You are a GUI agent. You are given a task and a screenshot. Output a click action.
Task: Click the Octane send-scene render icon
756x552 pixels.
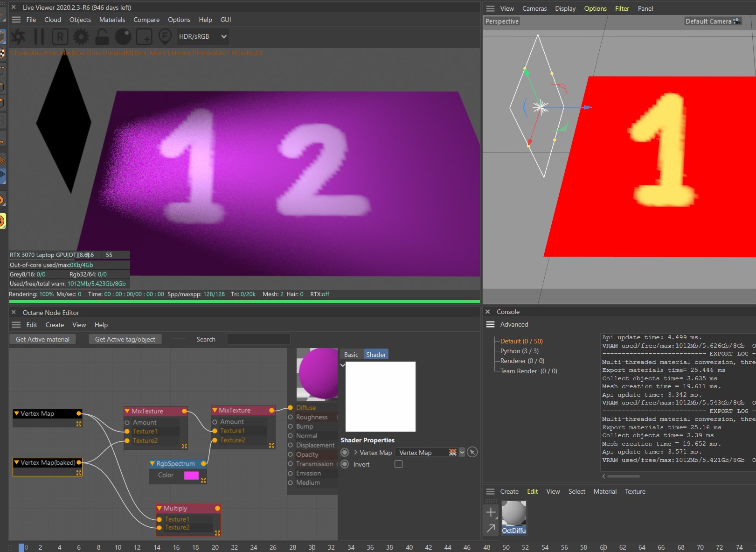click(18, 36)
